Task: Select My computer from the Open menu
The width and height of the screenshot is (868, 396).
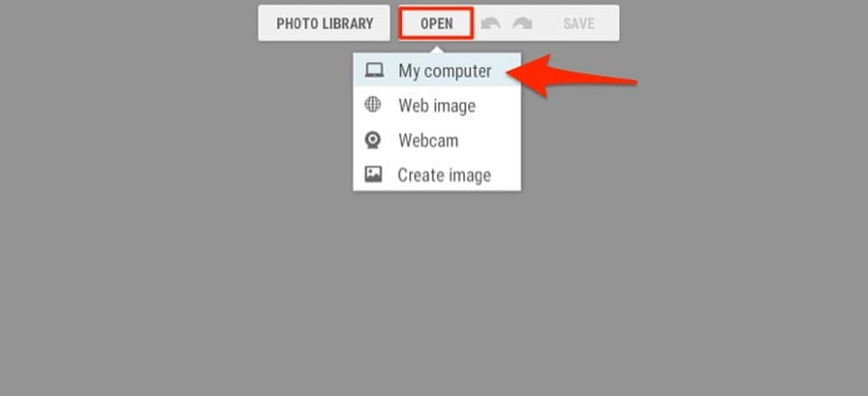Action: click(437, 71)
